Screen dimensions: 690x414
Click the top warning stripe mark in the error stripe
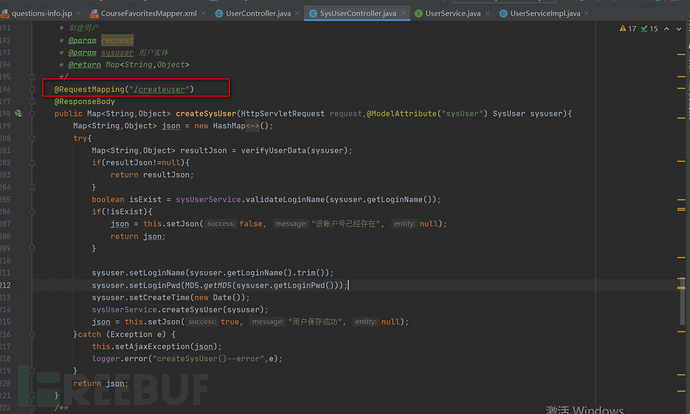(681, 55)
